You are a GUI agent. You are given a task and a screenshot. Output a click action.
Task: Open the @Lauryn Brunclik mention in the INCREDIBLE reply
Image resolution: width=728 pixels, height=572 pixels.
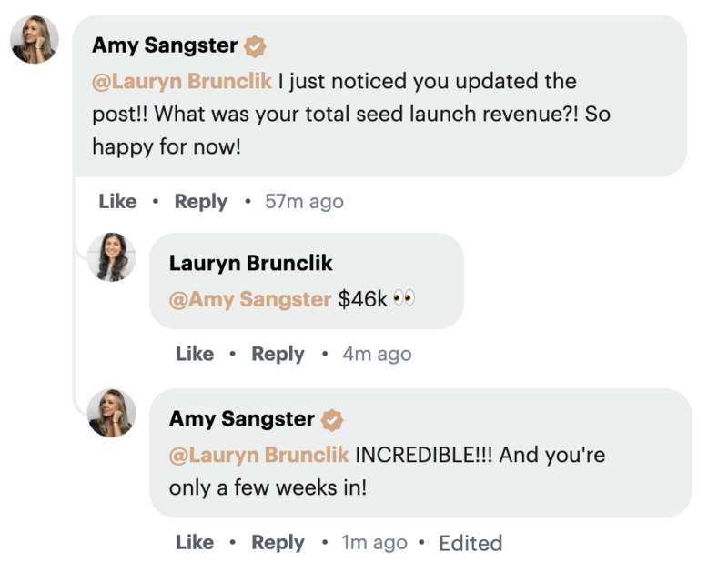259,455
